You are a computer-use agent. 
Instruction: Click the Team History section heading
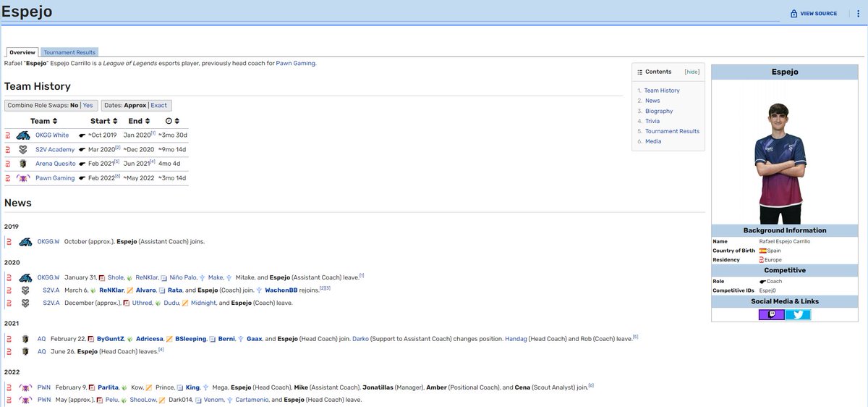tap(38, 87)
